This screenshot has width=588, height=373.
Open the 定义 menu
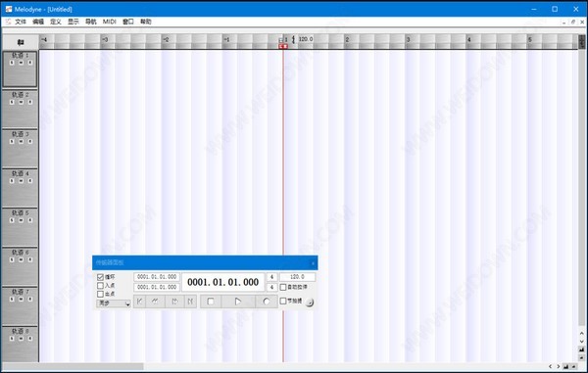56,22
